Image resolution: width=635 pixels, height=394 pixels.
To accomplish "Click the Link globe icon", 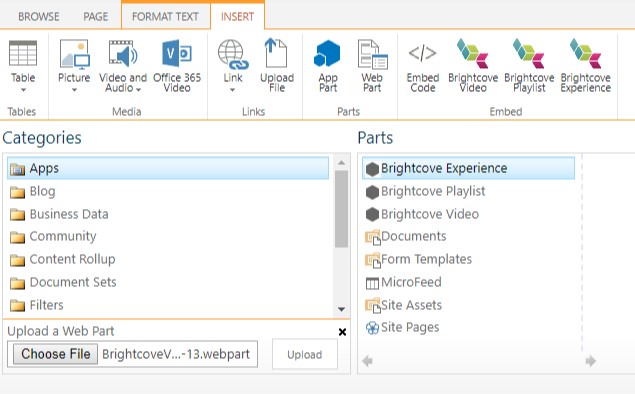I will point(232,54).
